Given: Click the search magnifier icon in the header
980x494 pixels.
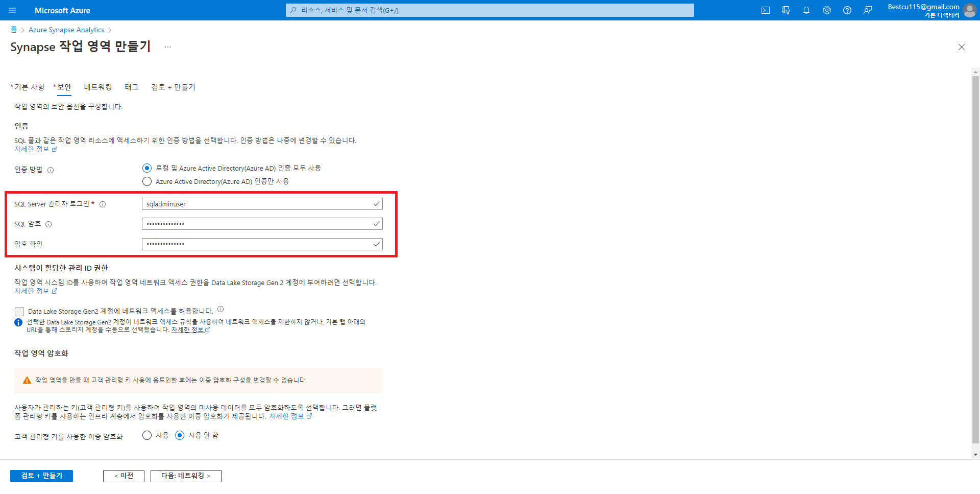Looking at the screenshot, I should click(293, 10).
